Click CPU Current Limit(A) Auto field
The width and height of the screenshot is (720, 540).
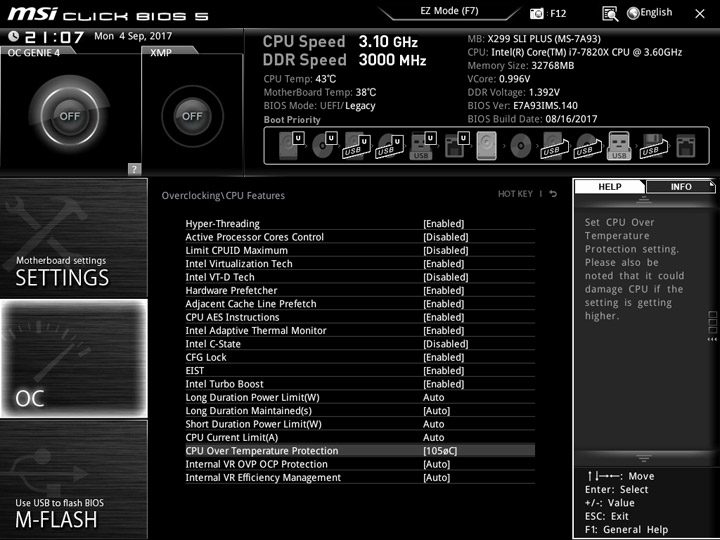point(433,437)
